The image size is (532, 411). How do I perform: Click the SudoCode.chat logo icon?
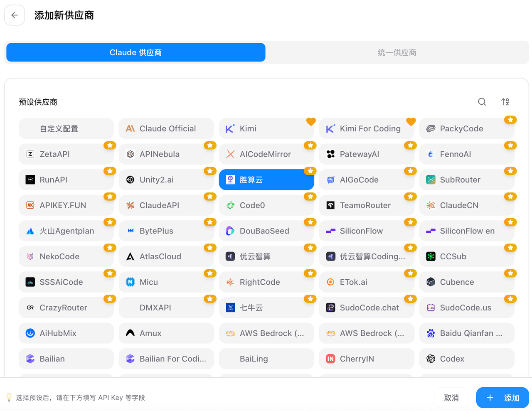click(330, 308)
